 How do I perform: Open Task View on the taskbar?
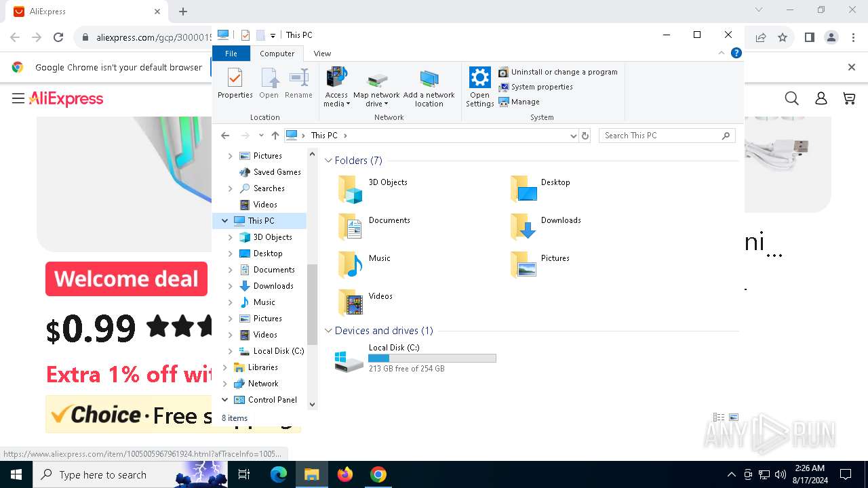click(244, 474)
